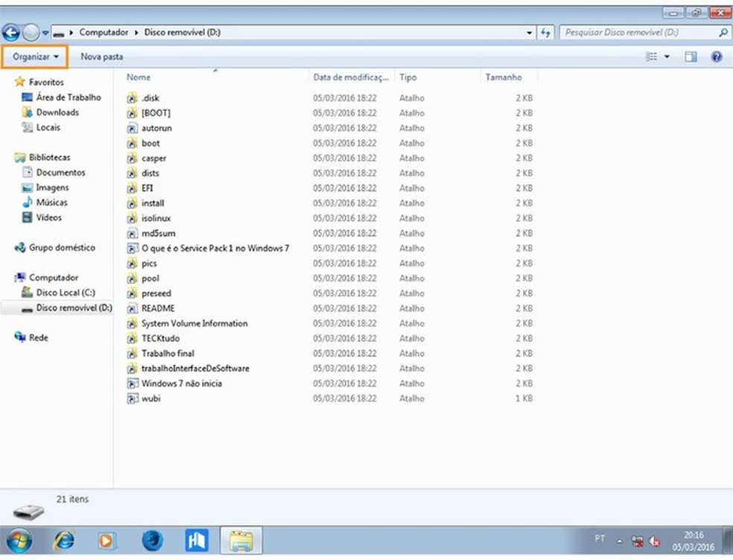Refresh the folder view
733x560 pixels.
545,33
